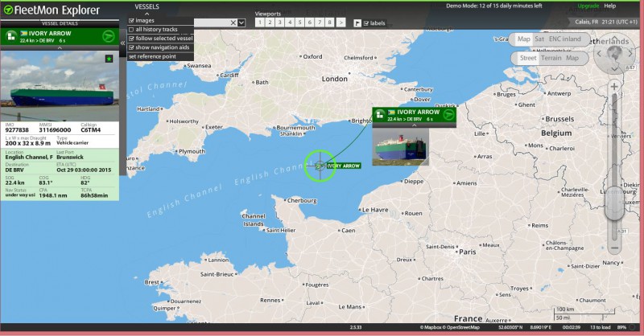Pan map down with compass arrow
Screen dimensions: 644x336
click(x=614, y=69)
